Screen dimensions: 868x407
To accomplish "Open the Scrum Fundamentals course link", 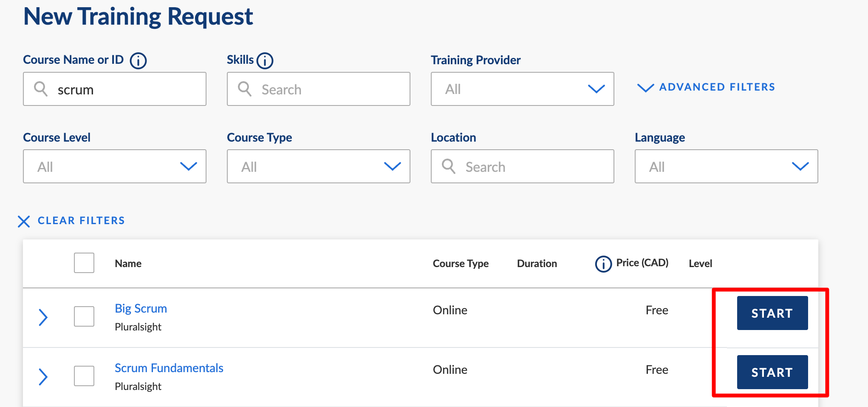I will pyautogui.click(x=169, y=368).
